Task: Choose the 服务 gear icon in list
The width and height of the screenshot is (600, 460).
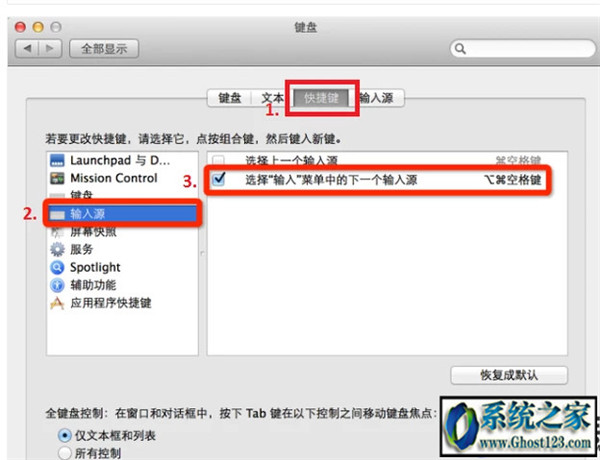Action: click(x=57, y=250)
